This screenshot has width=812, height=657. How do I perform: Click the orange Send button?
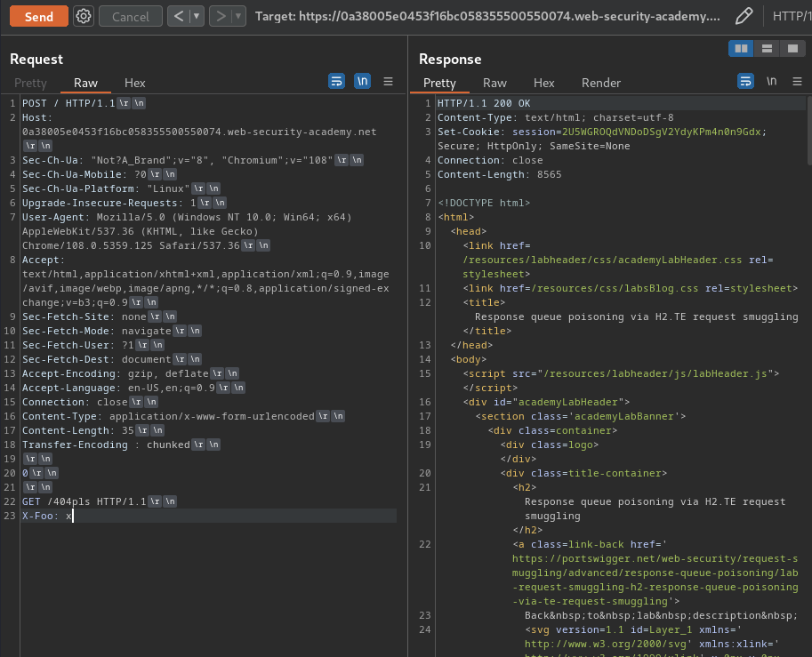(39, 17)
